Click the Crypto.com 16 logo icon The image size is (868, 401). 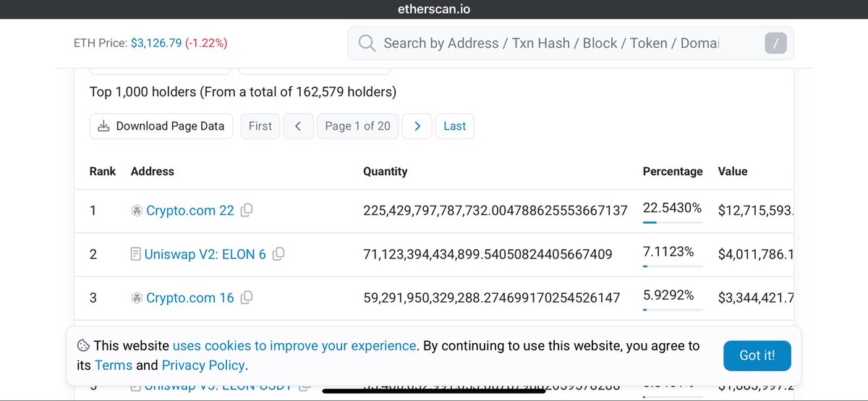pos(137,297)
